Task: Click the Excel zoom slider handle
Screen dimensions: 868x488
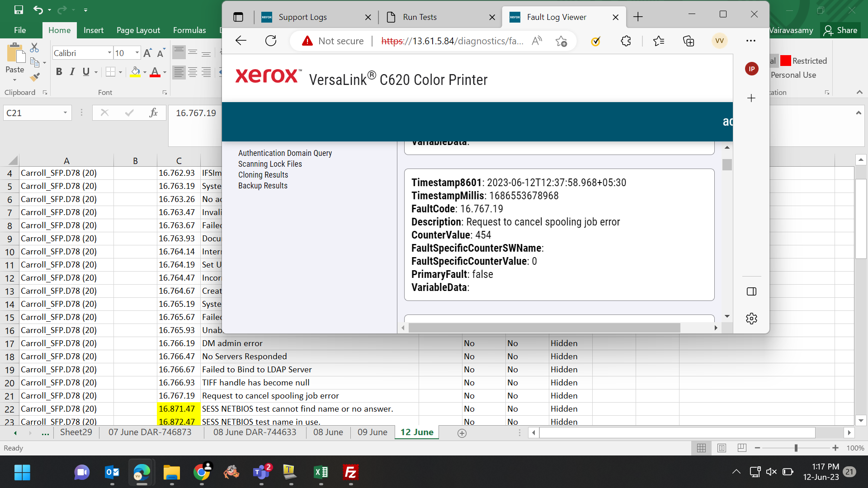Action: (796, 448)
